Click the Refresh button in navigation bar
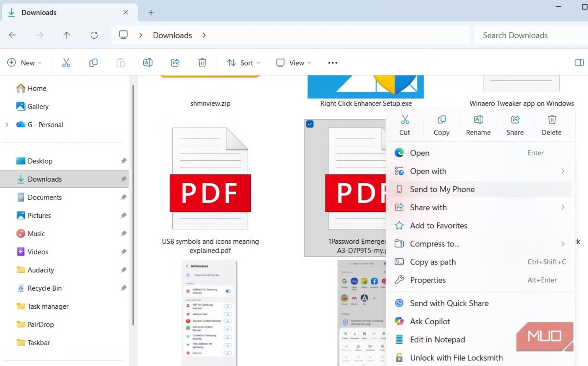The height and width of the screenshot is (366, 588). coord(94,35)
